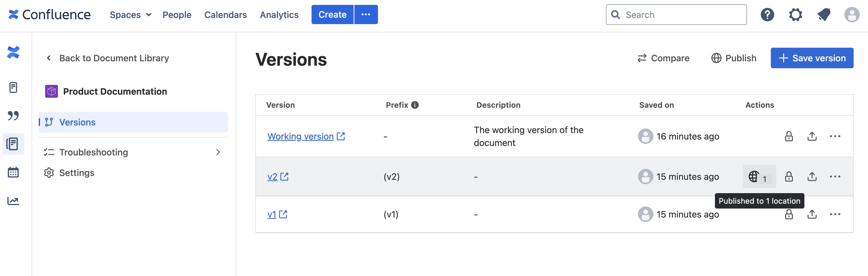Open the Spaces dropdown
Screen dimensions: 868x276
point(131,14)
